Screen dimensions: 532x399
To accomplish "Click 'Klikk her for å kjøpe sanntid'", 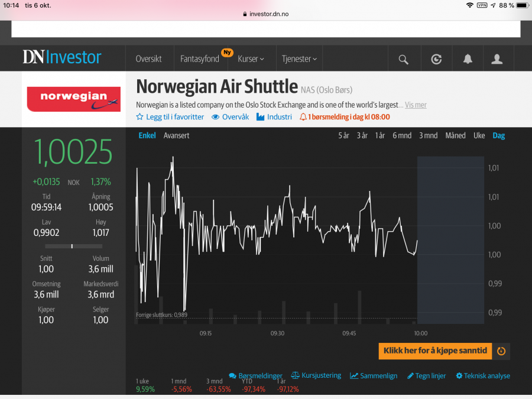I will [435, 351].
